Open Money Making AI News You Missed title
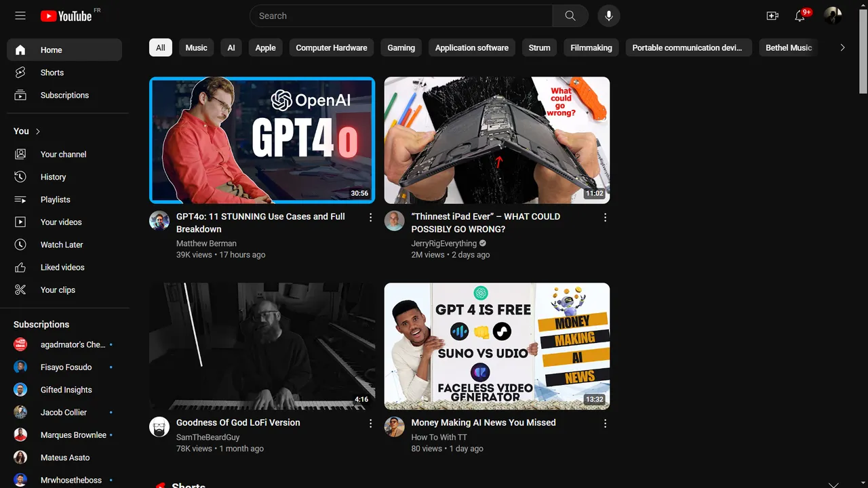Screen dimensions: 868x488 pyautogui.click(x=484, y=422)
